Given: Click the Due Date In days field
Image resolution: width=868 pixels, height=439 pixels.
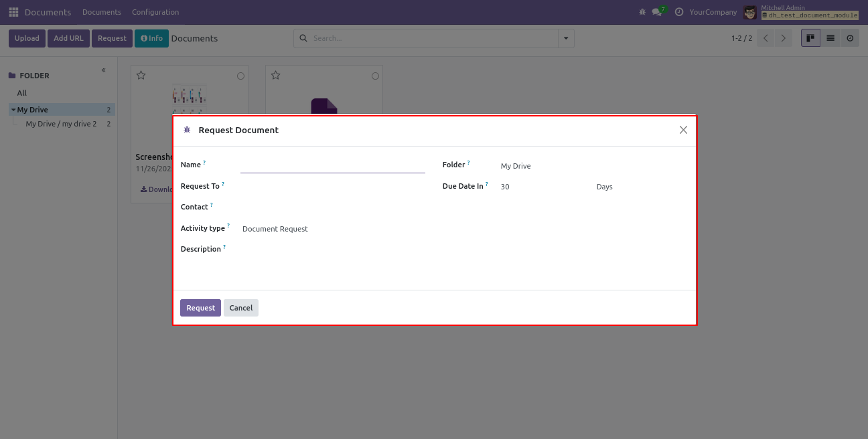Looking at the screenshot, I should pos(544,187).
